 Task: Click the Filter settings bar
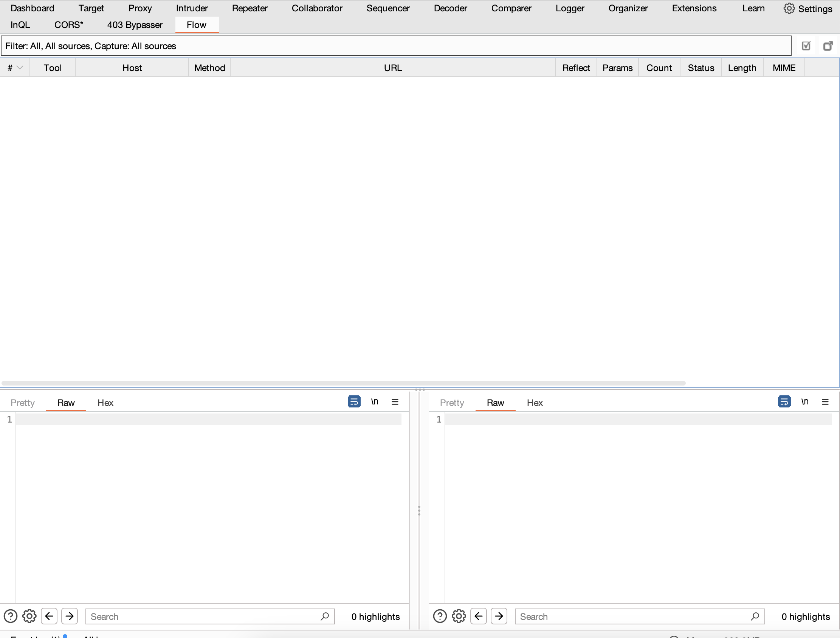396,46
